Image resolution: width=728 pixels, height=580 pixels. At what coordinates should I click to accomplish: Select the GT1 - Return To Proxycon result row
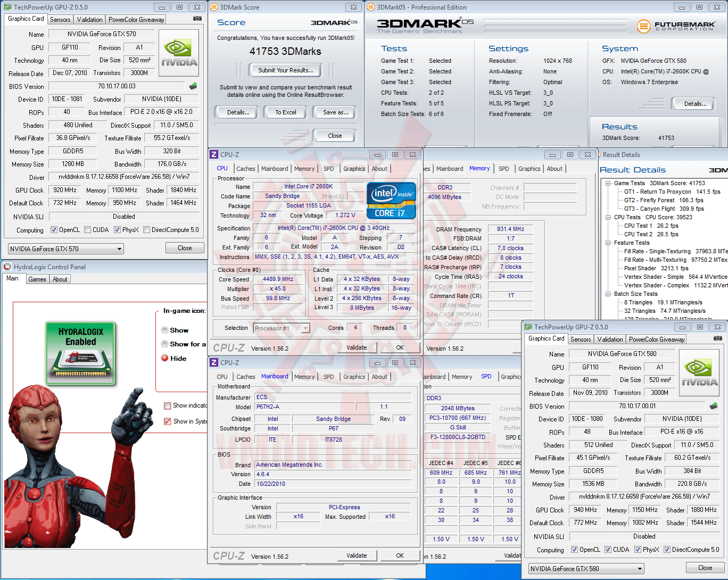(672, 192)
